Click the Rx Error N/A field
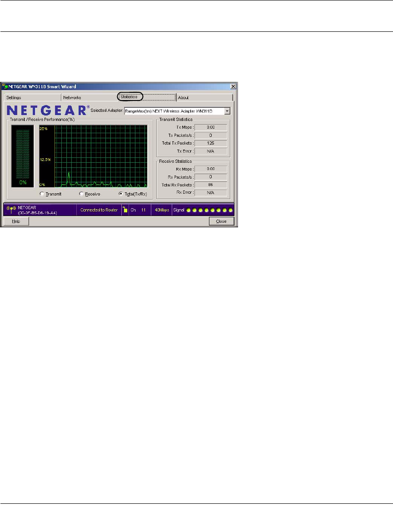393x532 pixels. (x=210, y=192)
